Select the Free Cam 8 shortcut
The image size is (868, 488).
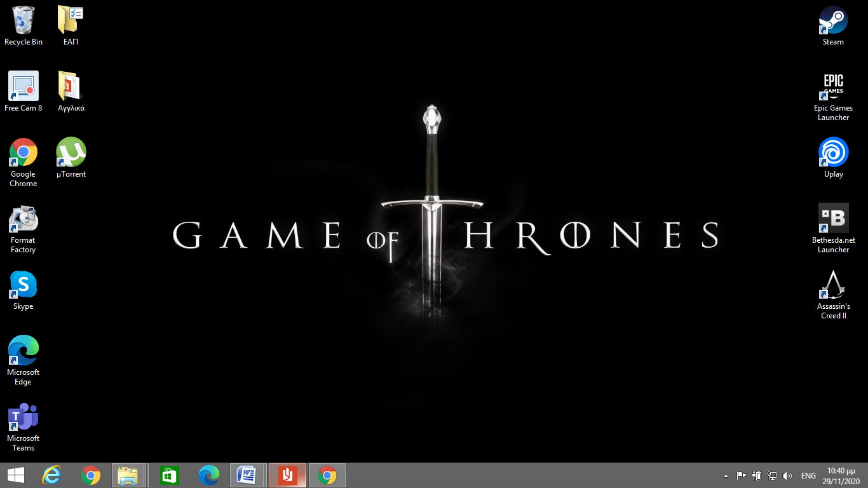click(x=24, y=87)
